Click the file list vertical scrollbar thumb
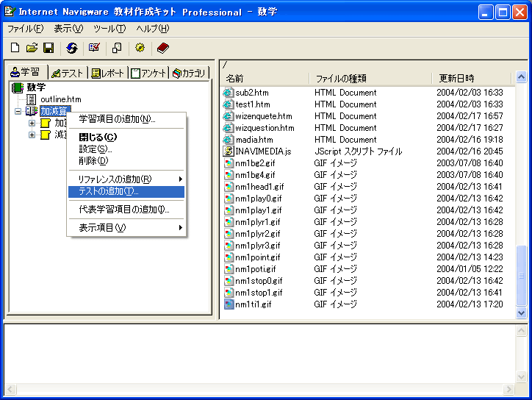The height and width of the screenshot is (400, 532). click(x=521, y=276)
